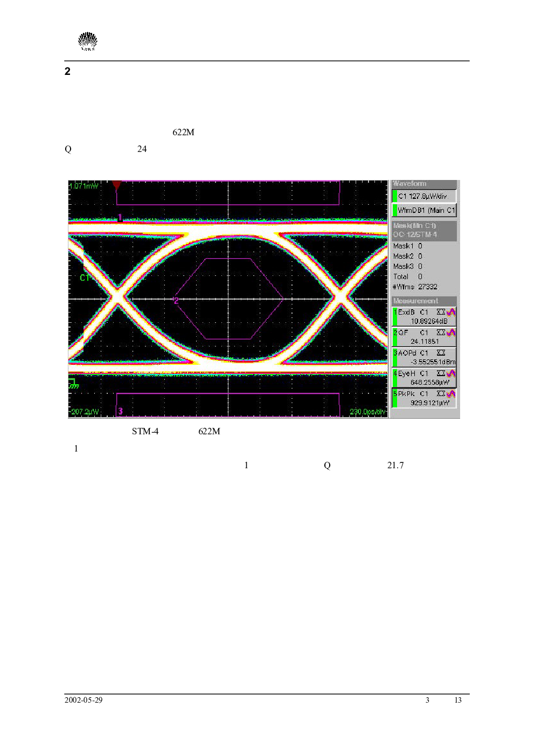Click the document logo in header

tap(87, 41)
